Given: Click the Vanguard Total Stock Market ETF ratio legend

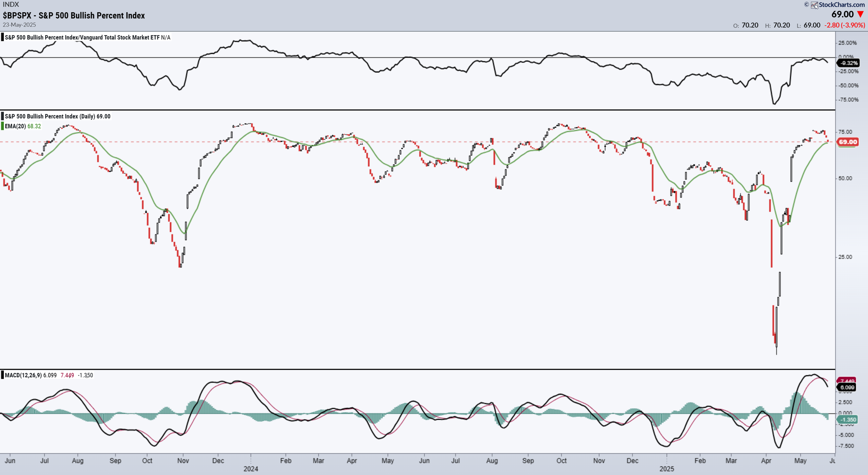Looking at the screenshot, I should tap(87, 38).
